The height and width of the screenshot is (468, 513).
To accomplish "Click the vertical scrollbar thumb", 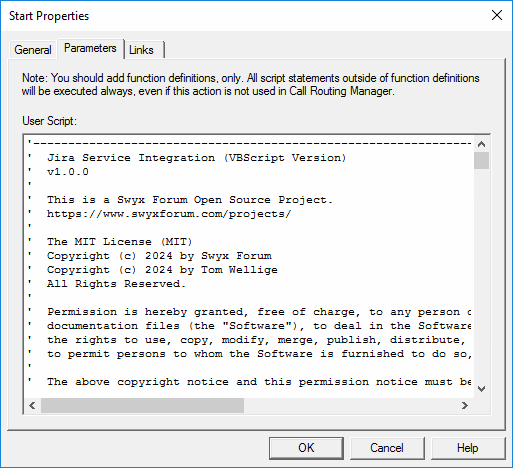I will [x=481, y=161].
